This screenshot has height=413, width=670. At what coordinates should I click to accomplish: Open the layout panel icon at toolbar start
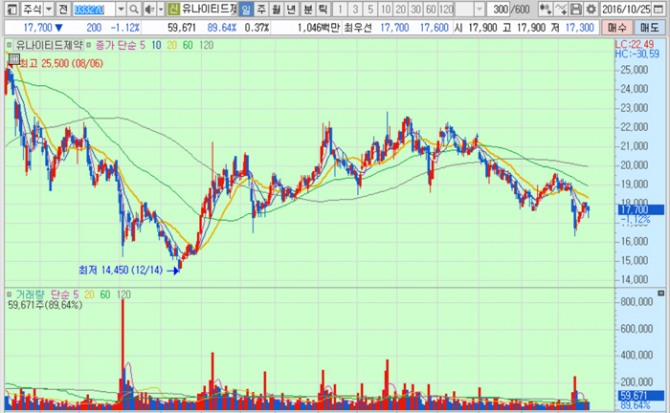pyautogui.click(x=12, y=9)
